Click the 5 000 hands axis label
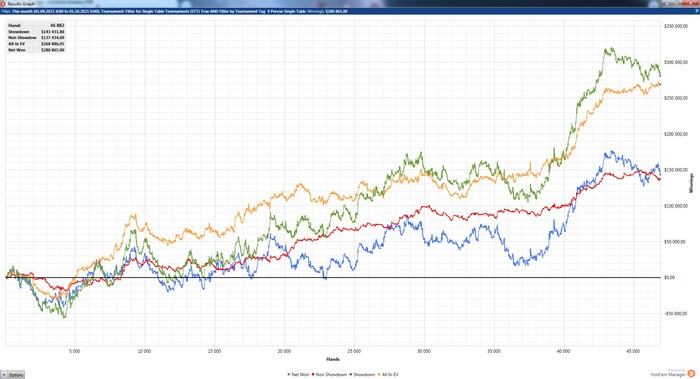 click(75, 351)
